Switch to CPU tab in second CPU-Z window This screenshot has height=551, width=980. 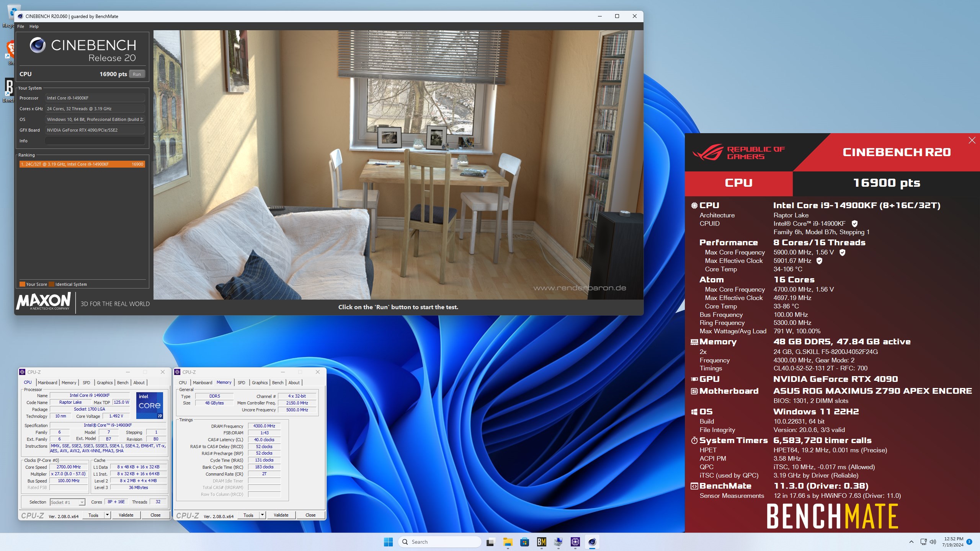[183, 383]
